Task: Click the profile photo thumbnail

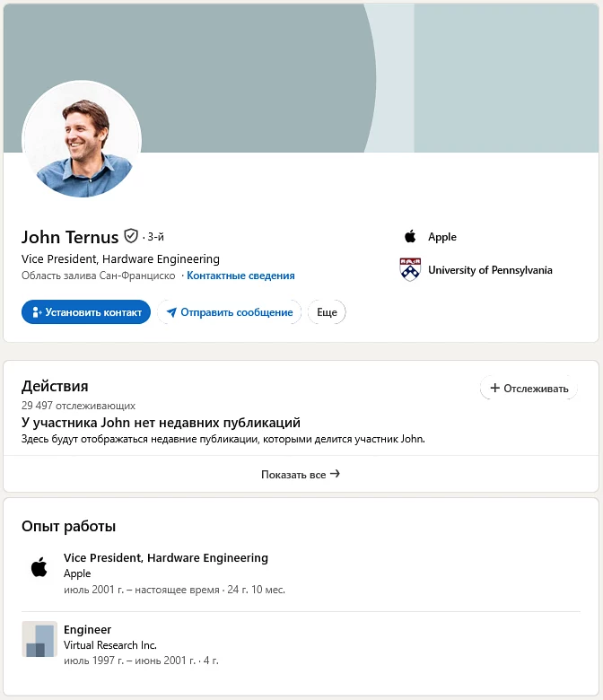Action: pos(82,140)
